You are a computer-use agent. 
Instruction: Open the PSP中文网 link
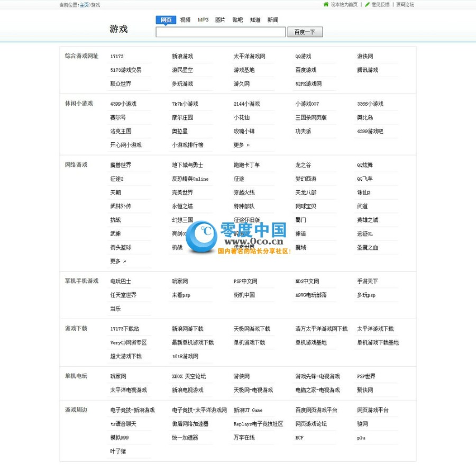[x=245, y=282]
